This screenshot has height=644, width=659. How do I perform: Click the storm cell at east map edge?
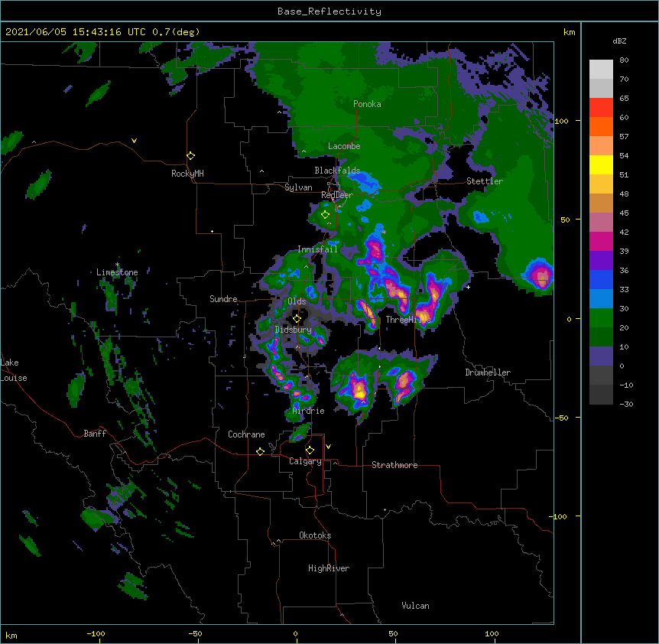click(539, 275)
